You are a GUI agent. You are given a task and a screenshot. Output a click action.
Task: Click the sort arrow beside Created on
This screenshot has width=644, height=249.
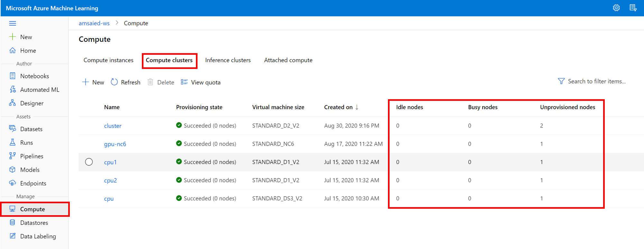(x=357, y=107)
